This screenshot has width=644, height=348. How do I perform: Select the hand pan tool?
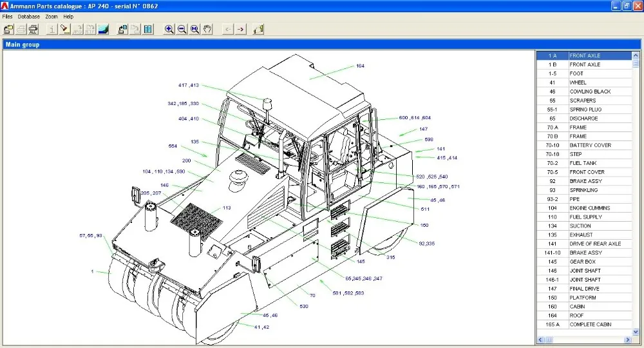207,29
